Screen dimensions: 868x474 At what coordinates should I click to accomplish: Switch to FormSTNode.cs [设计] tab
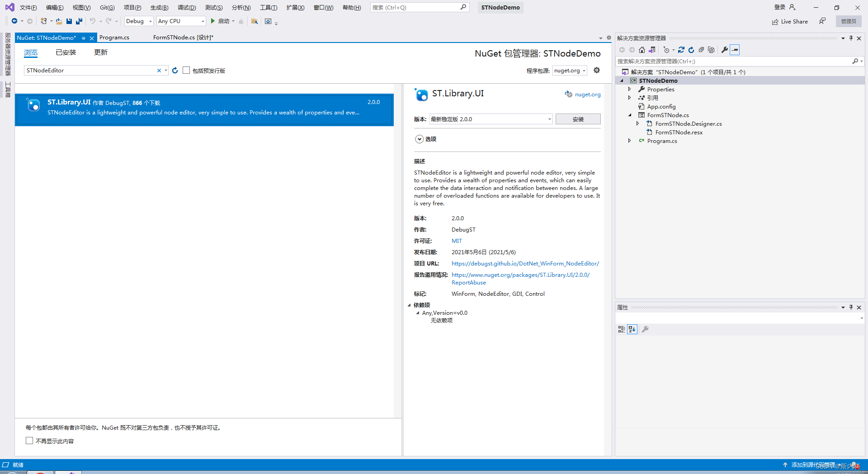(x=183, y=38)
